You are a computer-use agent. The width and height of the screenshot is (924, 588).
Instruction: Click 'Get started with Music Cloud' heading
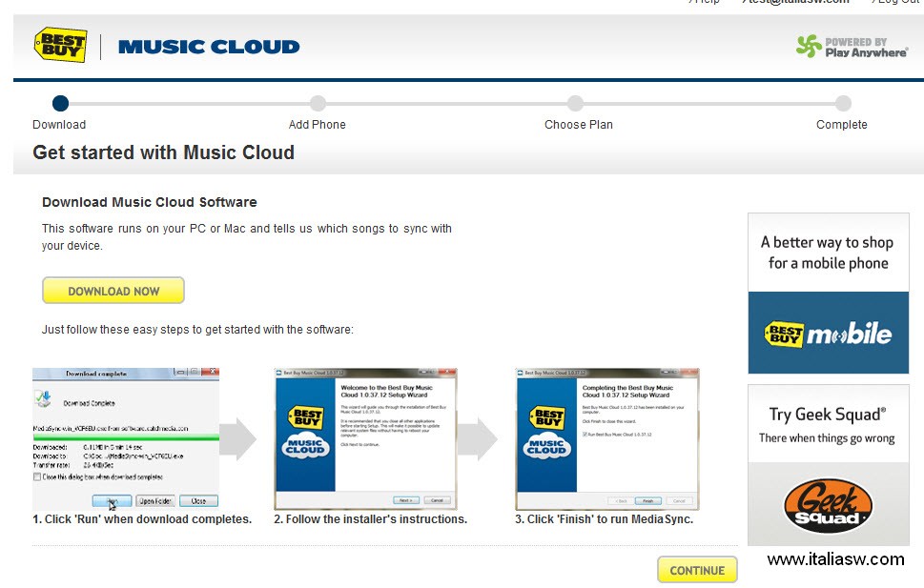[163, 152]
